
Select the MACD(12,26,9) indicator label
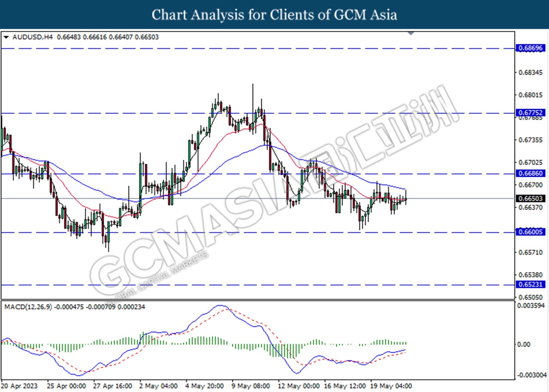[x=28, y=307]
